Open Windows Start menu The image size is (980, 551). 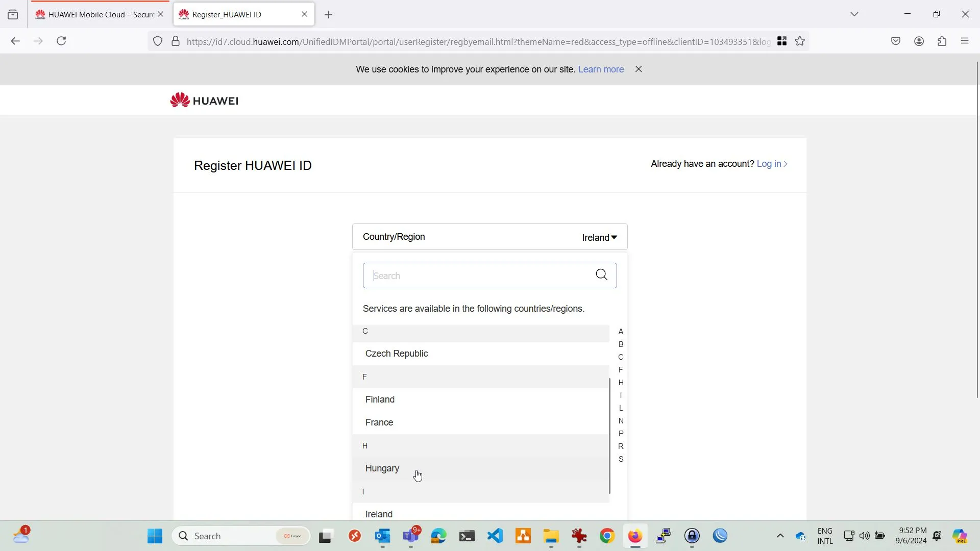[x=155, y=536]
